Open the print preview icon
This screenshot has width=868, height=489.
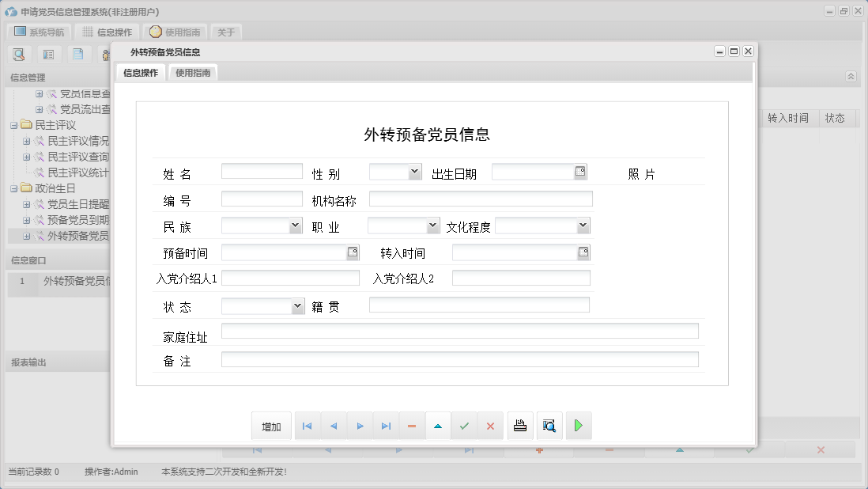549,426
